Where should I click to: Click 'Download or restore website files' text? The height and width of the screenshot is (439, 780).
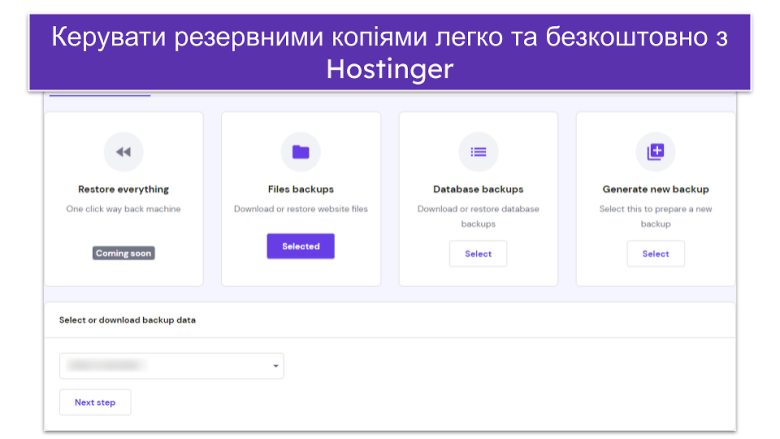pos(300,209)
